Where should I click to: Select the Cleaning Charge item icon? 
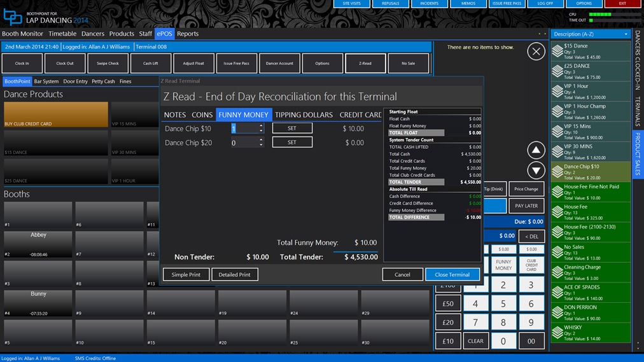pos(557,272)
